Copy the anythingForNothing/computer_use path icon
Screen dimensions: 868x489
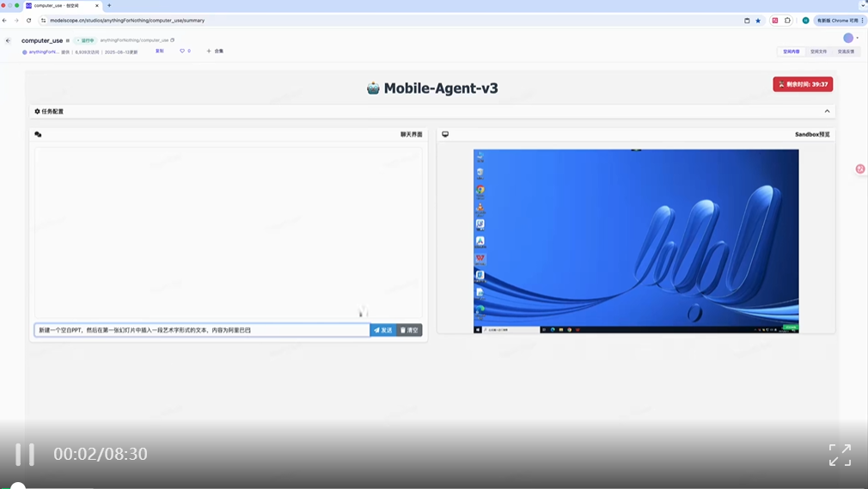pos(172,40)
